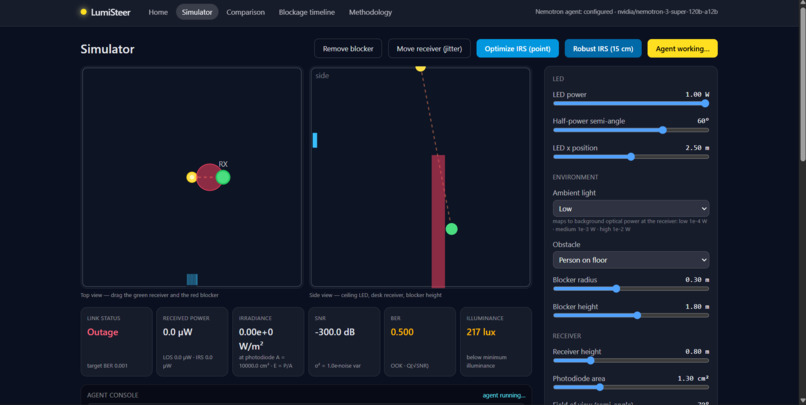
Task: Select the green receiver in top view
Action: [x=223, y=177]
